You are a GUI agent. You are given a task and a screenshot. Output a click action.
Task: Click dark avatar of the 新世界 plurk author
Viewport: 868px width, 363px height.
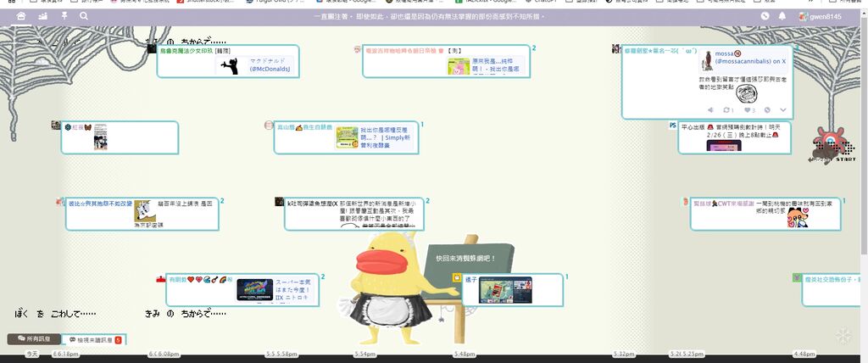tap(280, 202)
